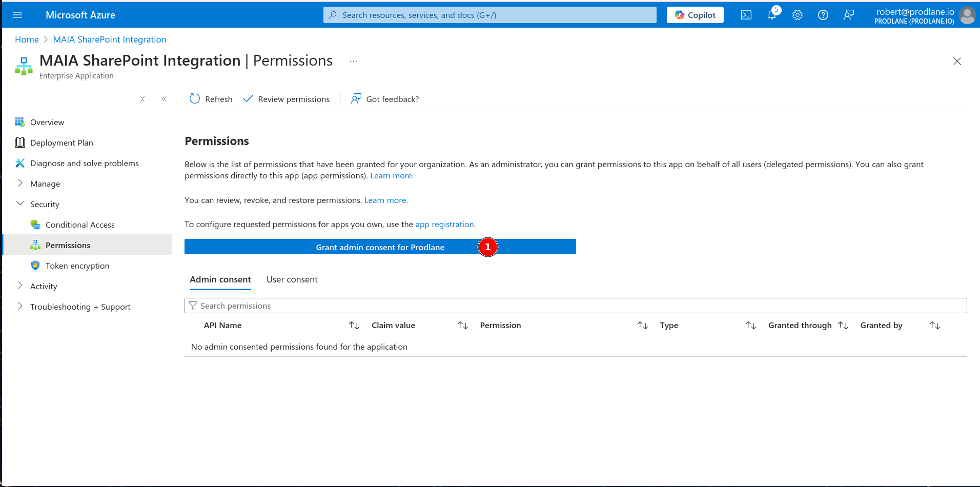Open the portal settings gear
The height and width of the screenshot is (487, 980).
[x=798, y=15]
